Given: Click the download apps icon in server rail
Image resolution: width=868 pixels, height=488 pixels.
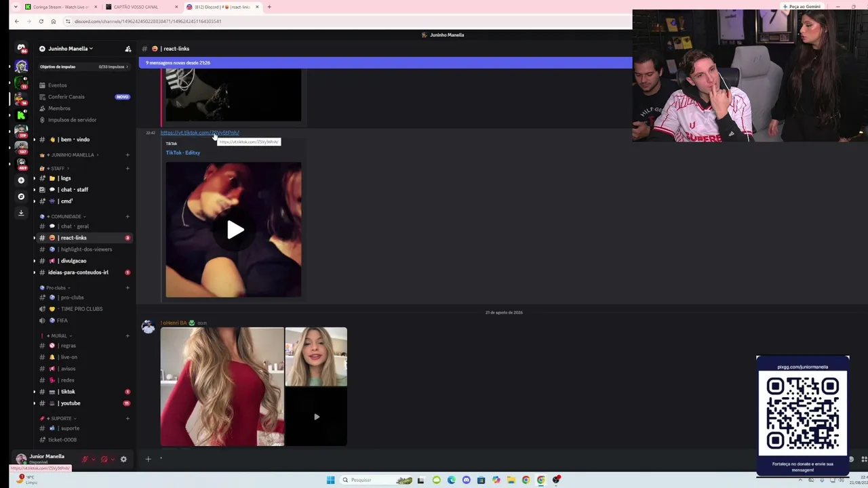Looking at the screenshot, I should click(21, 212).
